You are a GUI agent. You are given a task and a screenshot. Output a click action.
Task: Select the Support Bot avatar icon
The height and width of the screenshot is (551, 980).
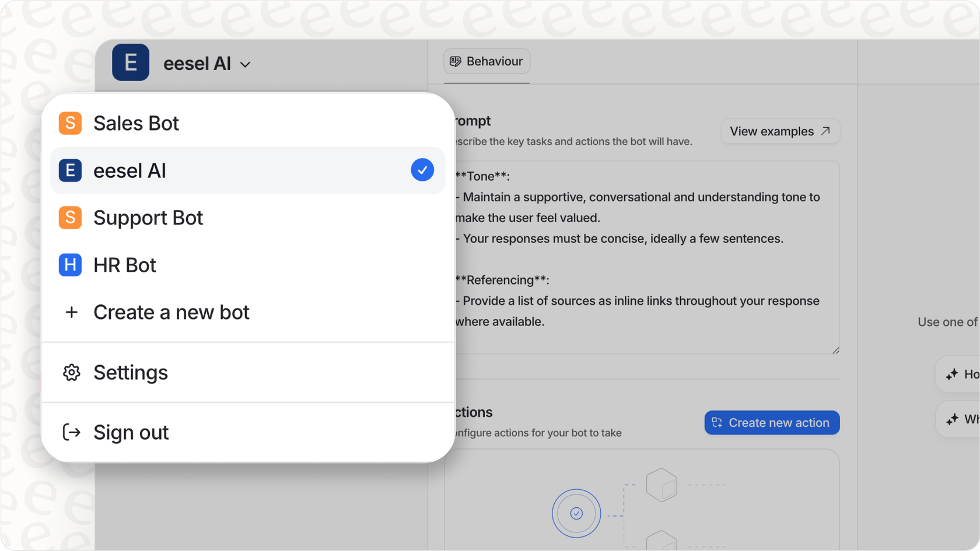pos(69,217)
